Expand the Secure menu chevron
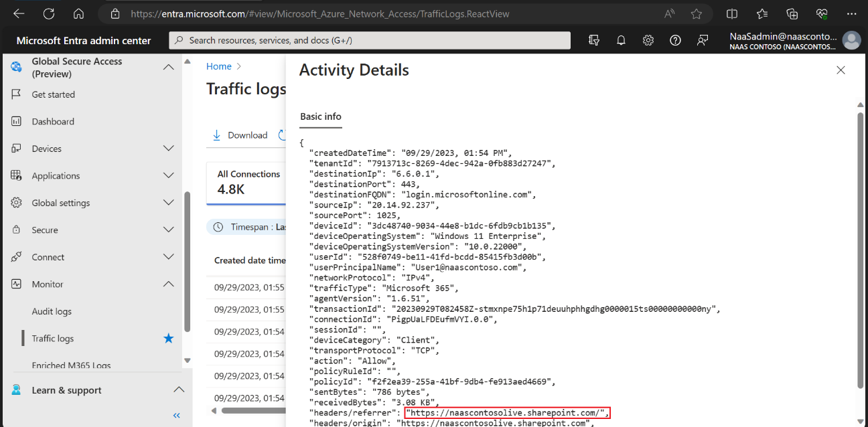868x427 pixels. tap(169, 230)
